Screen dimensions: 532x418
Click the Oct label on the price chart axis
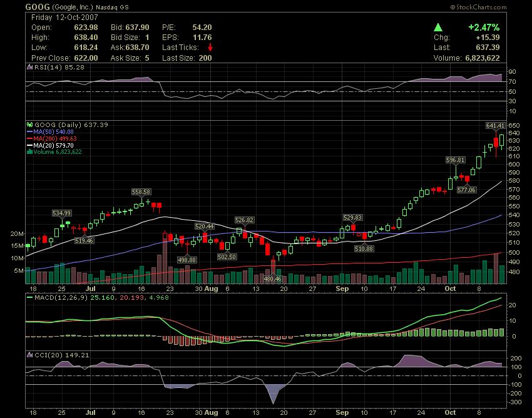pyautogui.click(x=450, y=288)
